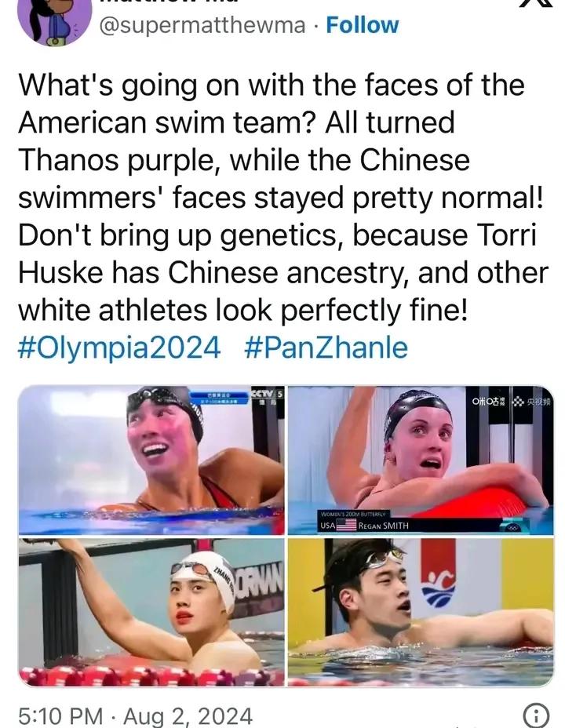The image size is (565, 728).
Task: Click the Olympic rings logo in Smith photo
Action: coord(511,527)
